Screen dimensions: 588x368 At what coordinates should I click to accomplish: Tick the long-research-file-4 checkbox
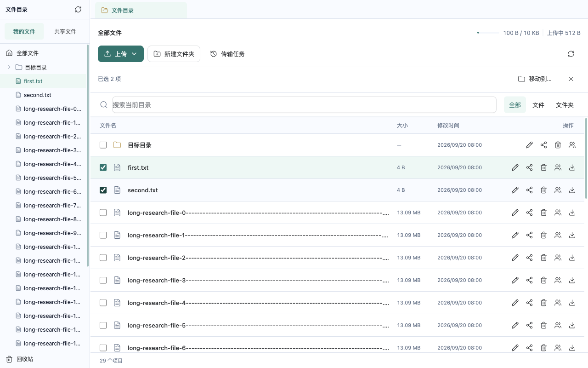(x=103, y=303)
